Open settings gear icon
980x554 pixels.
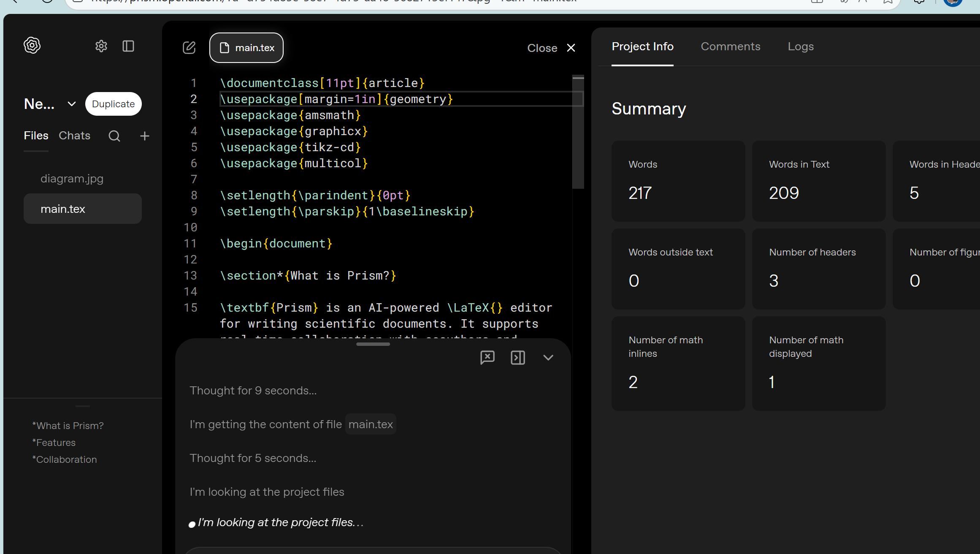101,46
